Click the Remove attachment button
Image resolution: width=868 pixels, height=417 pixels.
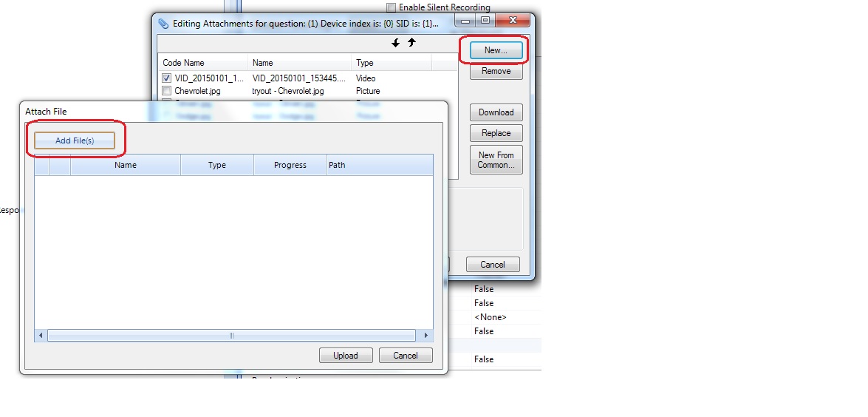point(496,71)
